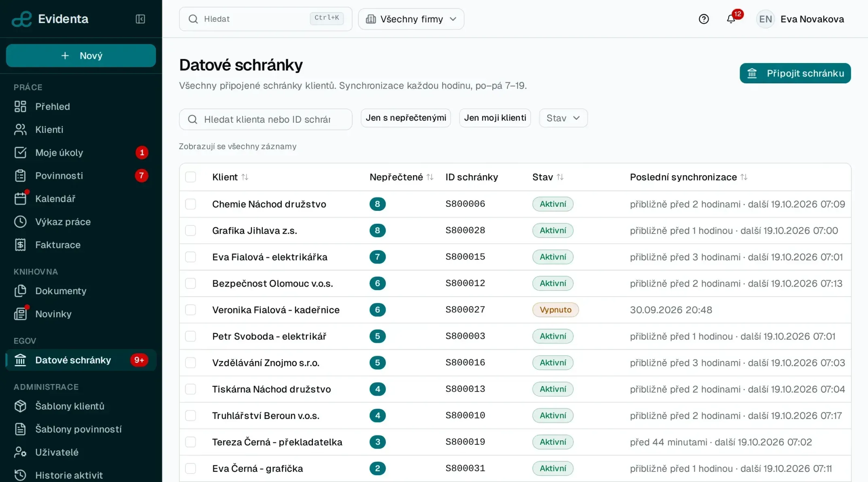
Task: Focus the global Hledat search field
Action: [266, 19]
